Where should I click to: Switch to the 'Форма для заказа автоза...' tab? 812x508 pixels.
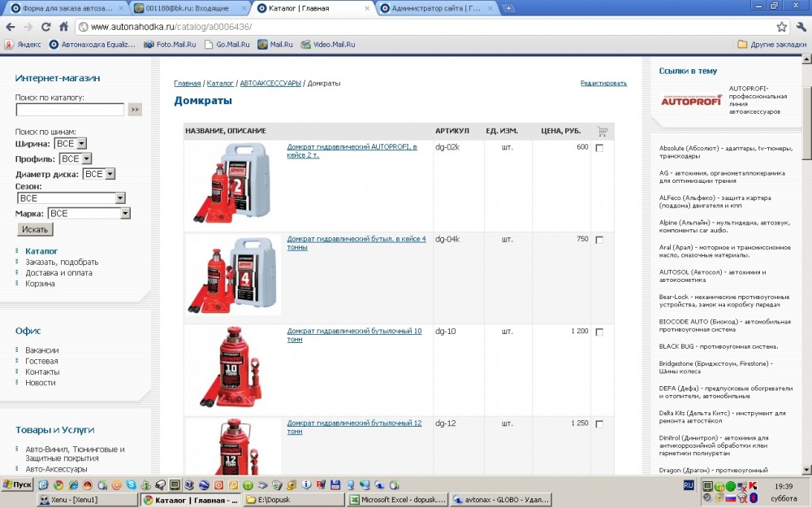click(67, 8)
